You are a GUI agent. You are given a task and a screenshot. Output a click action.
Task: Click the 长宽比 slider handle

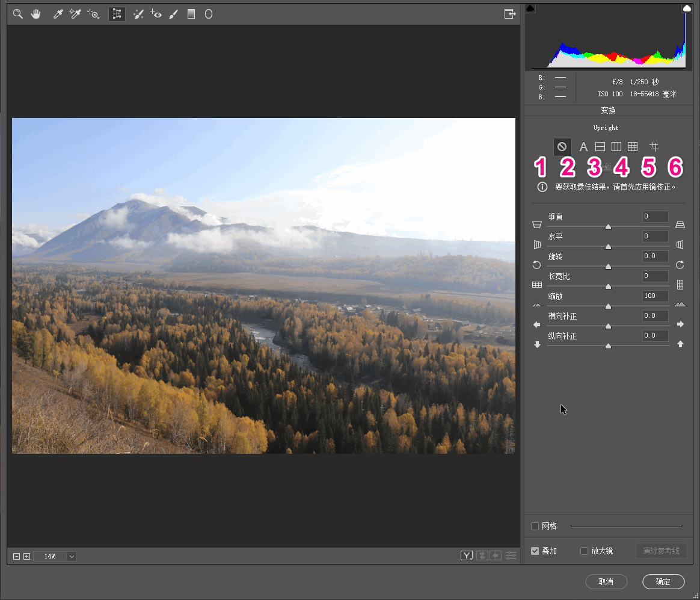point(608,286)
